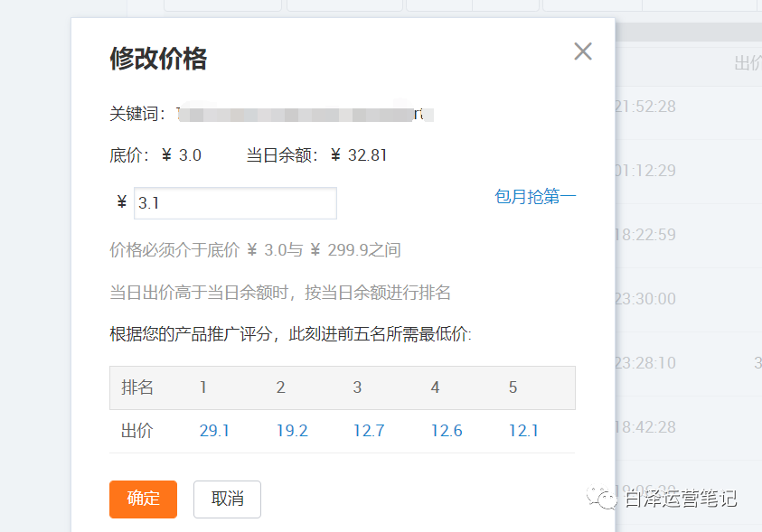
Task: Click the 底价 ¥3.0 label
Action: pos(155,155)
